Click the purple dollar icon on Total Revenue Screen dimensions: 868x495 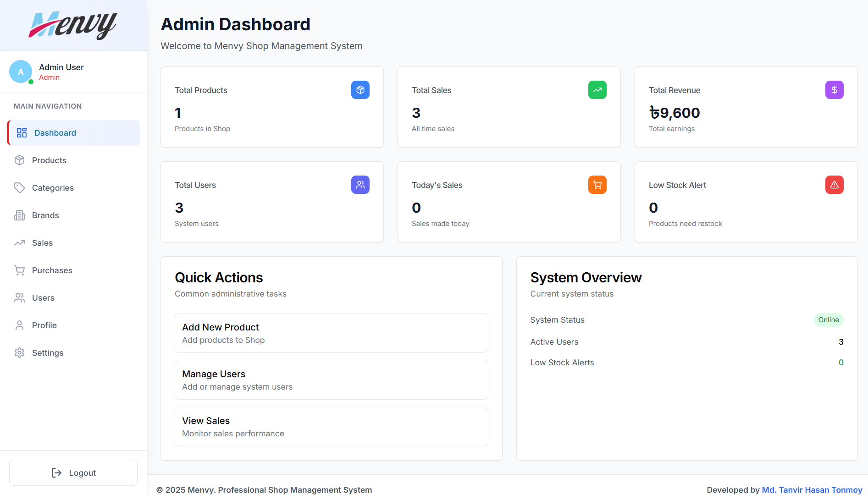point(834,90)
